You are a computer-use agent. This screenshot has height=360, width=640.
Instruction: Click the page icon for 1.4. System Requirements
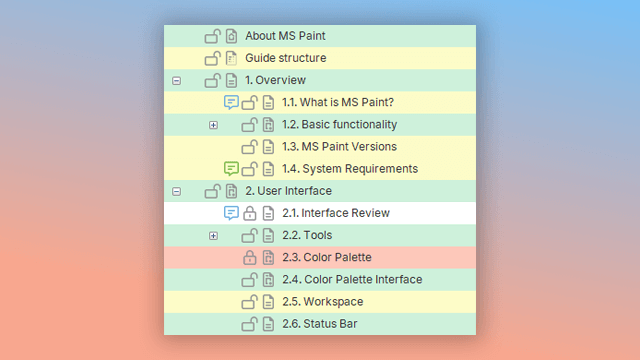(x=268, y=169)
